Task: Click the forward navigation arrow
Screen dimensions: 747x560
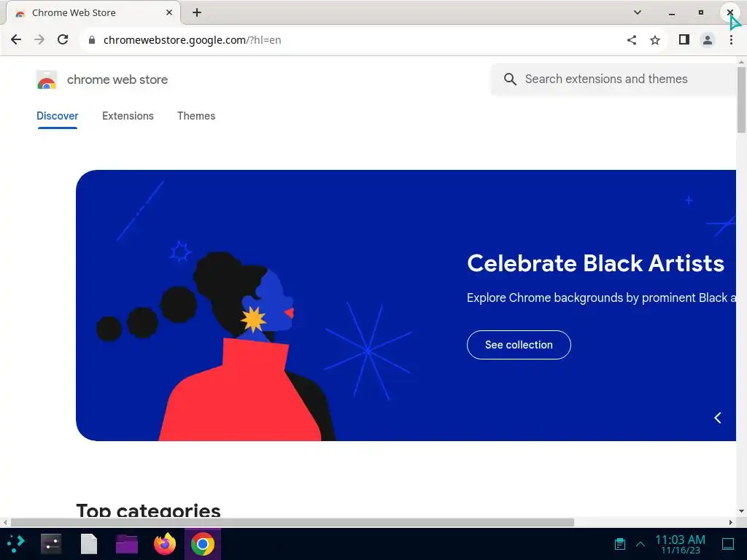Action: (x=39, y=39)
